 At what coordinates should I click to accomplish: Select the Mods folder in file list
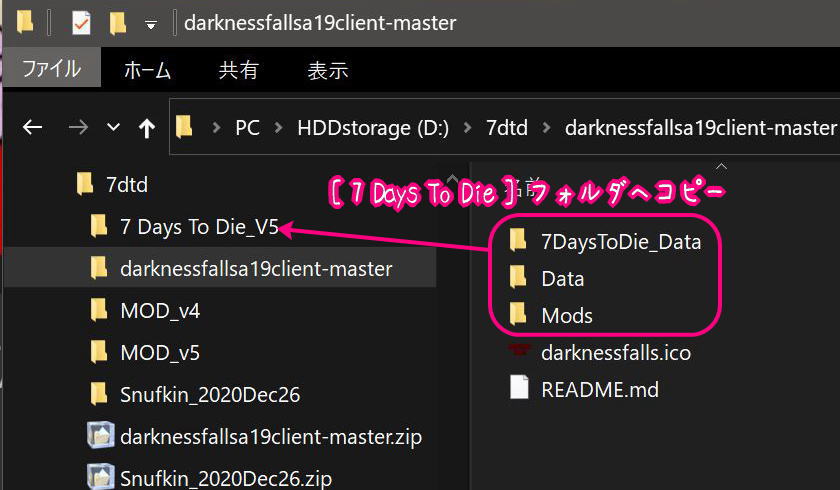point(551,315)
